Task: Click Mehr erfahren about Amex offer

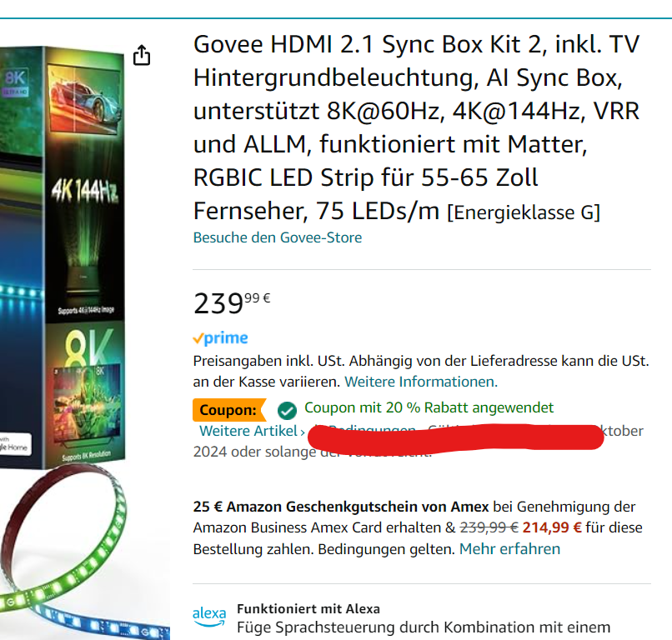Action: coord(509,549)
